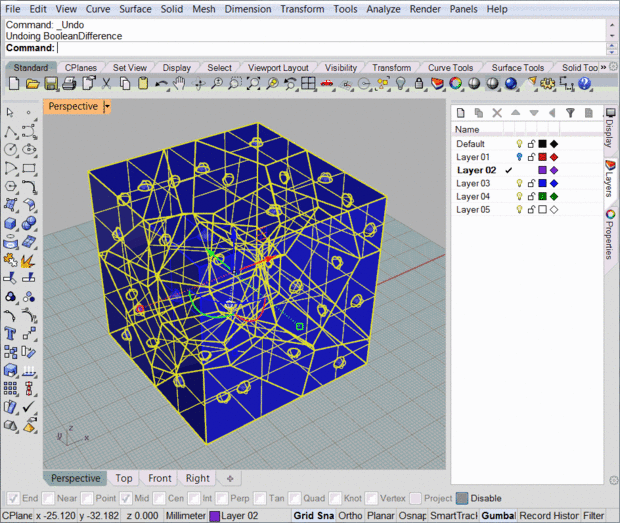Unlock toggle for Layer 04
Viewport: 620px width, 523px height.
(x=530, y=197)
